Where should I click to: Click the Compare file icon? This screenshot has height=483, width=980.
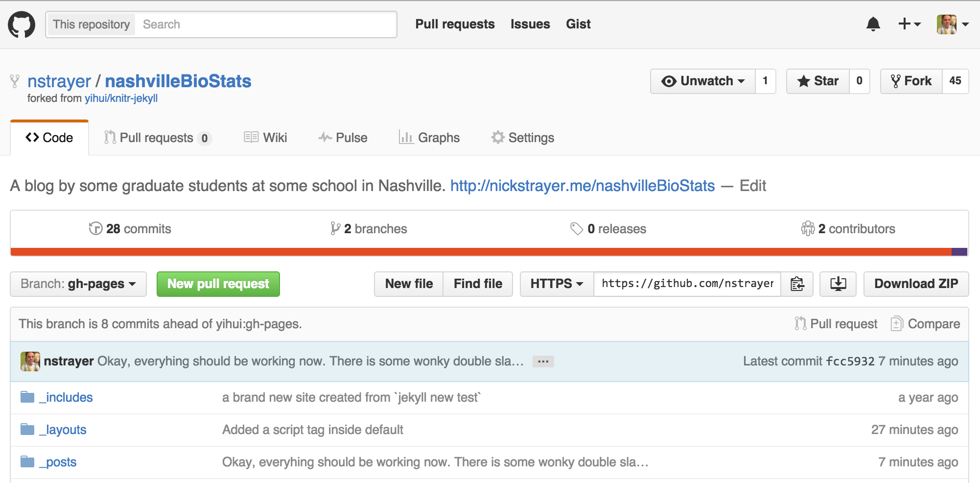896,323
